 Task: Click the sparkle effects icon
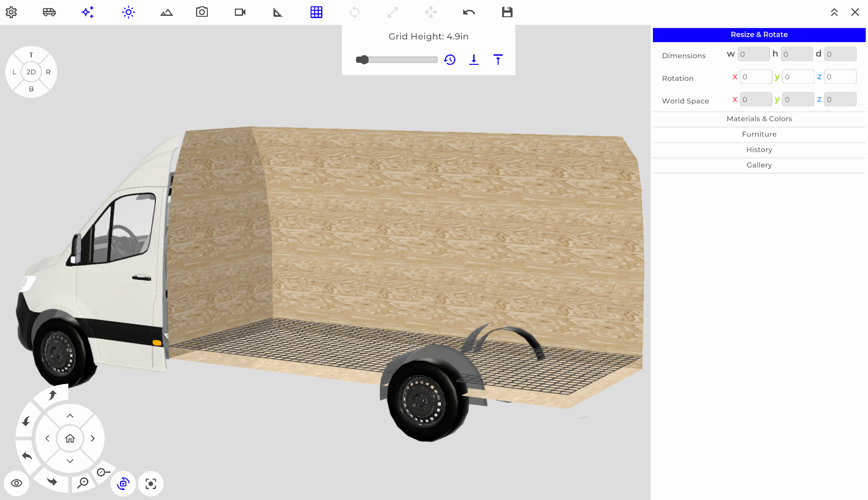88,12
